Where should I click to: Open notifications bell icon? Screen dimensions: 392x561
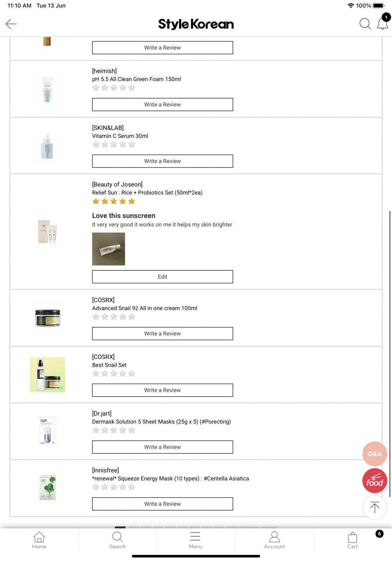tap(383, 24)
